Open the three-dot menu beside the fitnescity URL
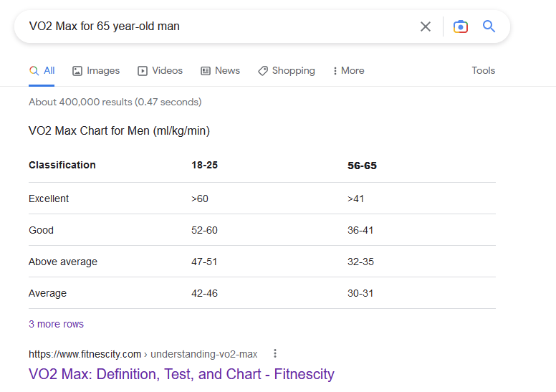Viewport: 556px width, 392px height. click(x=275, y=353)
